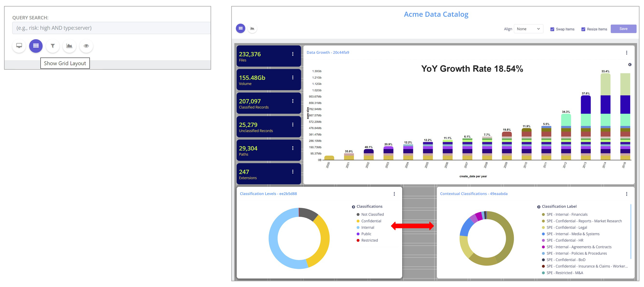644x287 pixels.
Task: Open the Classified Records tile options menu
Action: coord(293,101)
